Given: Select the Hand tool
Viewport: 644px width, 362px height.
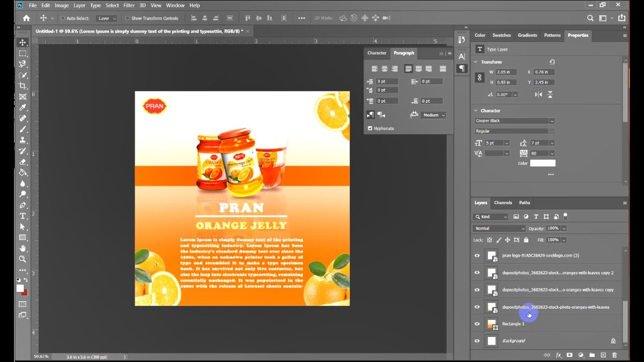Looking at the screenshot, I should tap(23, 248).
